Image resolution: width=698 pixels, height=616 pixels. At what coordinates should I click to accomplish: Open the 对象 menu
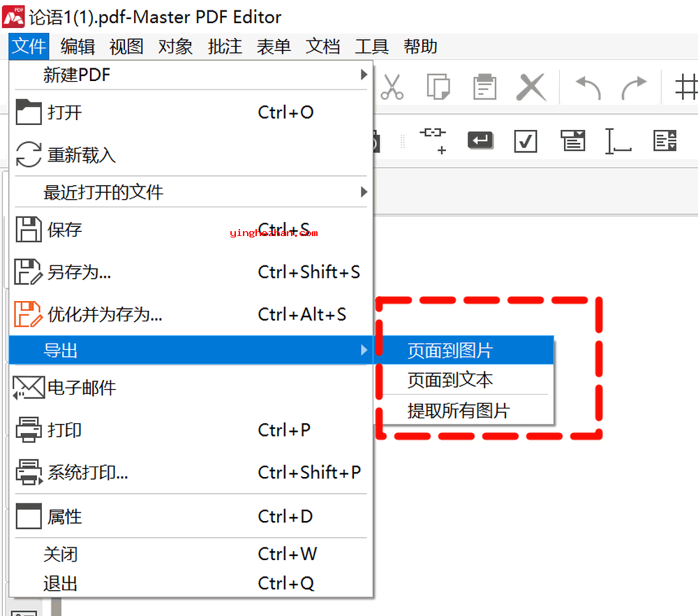click(x=175, y=46)
